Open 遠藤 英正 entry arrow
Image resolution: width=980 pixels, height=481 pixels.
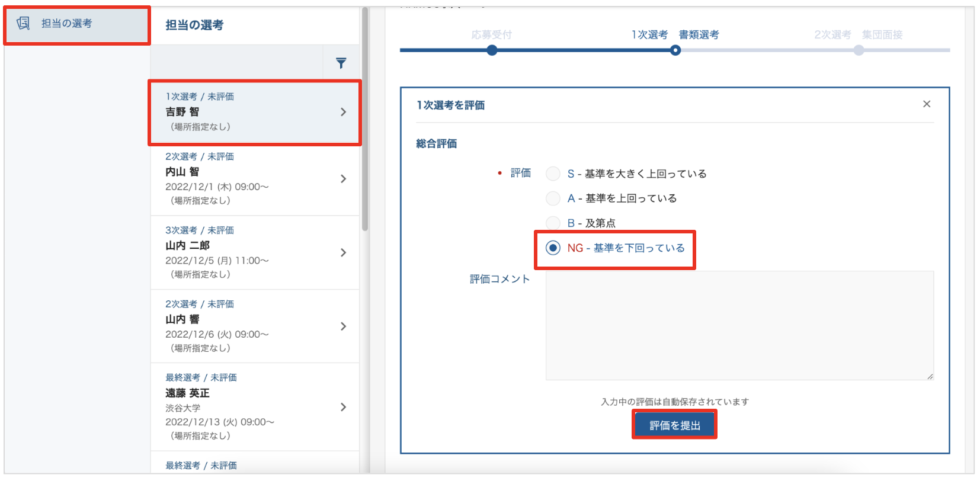tap(343, 407)
